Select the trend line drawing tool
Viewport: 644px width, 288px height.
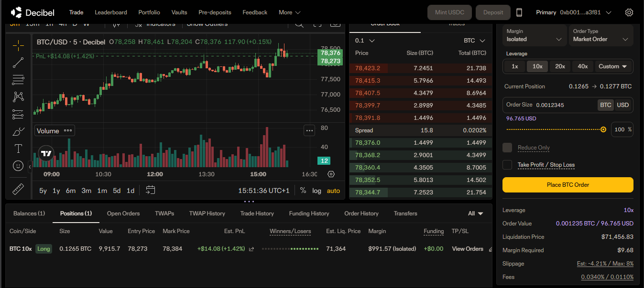[x=18, y=63]
